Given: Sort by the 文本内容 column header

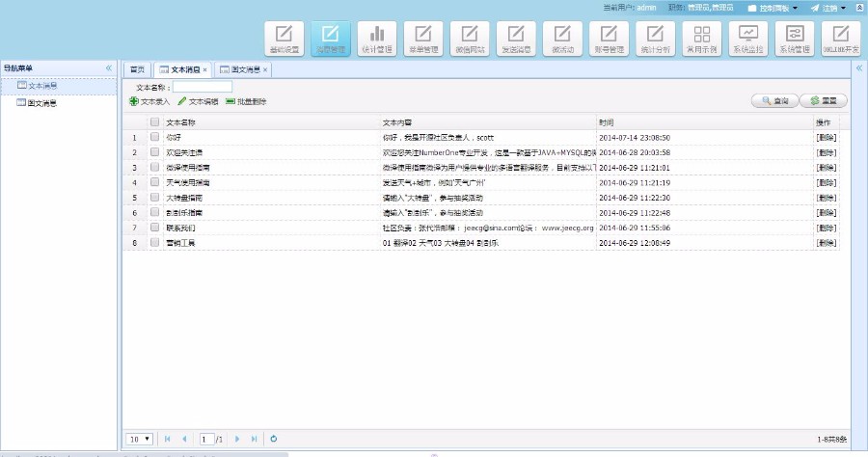Looking at the screenshot, I should [x=488, y=122].
